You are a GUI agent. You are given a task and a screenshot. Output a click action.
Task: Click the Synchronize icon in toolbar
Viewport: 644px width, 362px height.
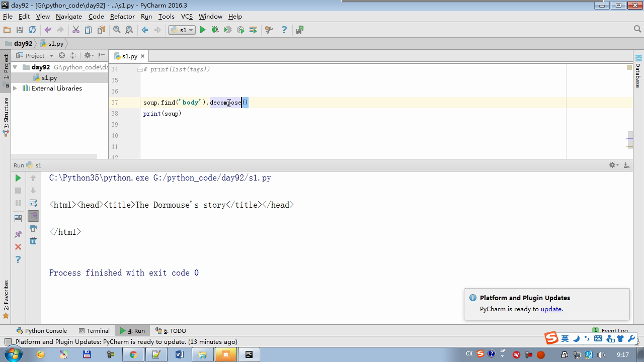(x=32, y=30)
